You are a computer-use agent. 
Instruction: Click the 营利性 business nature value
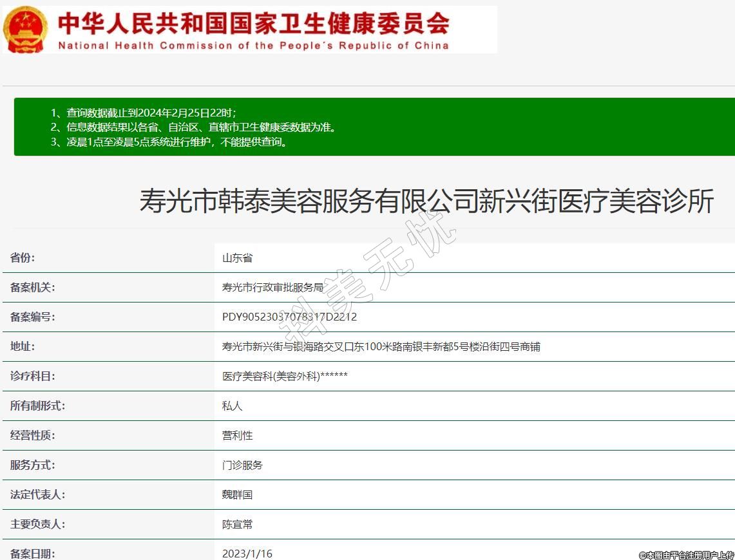pos(237,436)
